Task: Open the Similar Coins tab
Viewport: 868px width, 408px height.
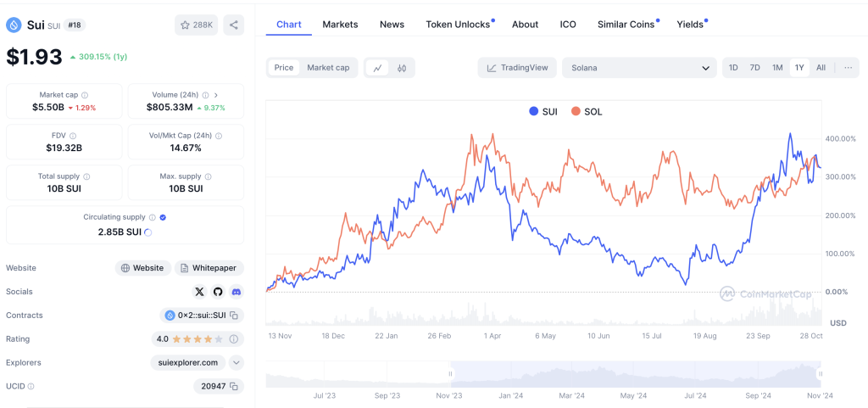Action: click(x=626, y=25)
